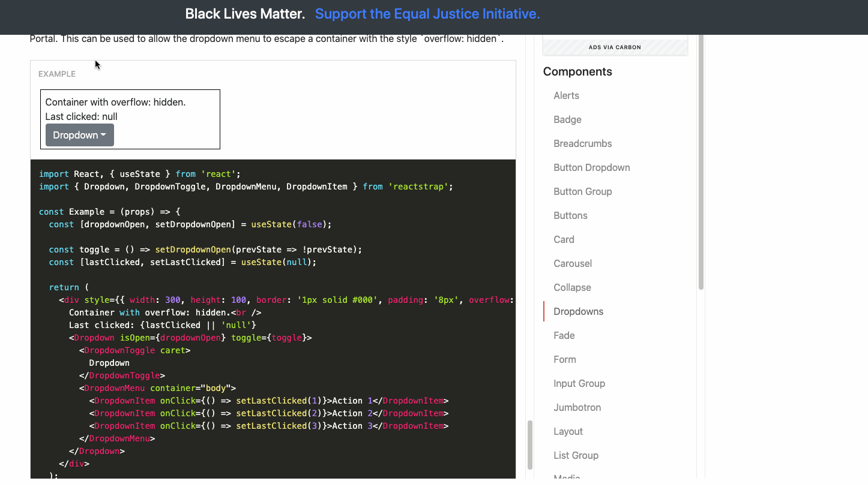Open the "Fade" component docs
The width and height of the screenshot is (868, 484).
pyautogui.click(x=564, y=335)
